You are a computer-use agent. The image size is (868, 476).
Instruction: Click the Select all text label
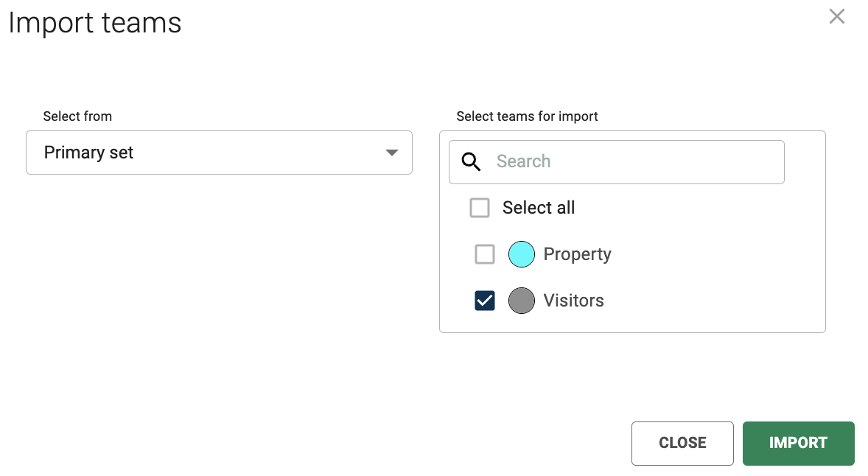(539, 208)
